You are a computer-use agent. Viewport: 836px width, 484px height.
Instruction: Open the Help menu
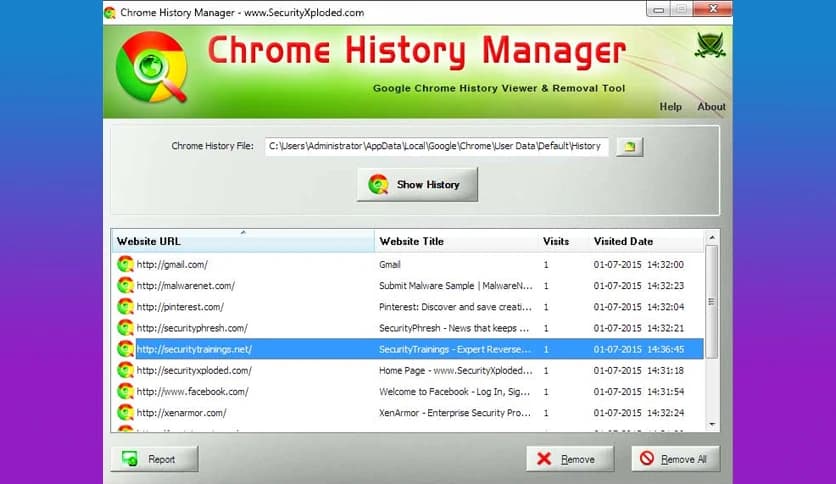[x=670, y=107]
